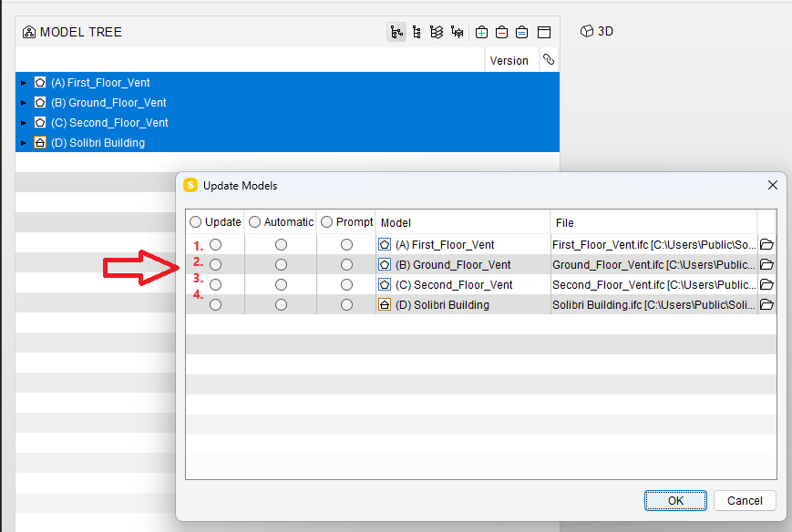The image size is (792, 532).
Task: Click the window layout icon in Model Tree toolbar
Action: [x=544, y=32]
